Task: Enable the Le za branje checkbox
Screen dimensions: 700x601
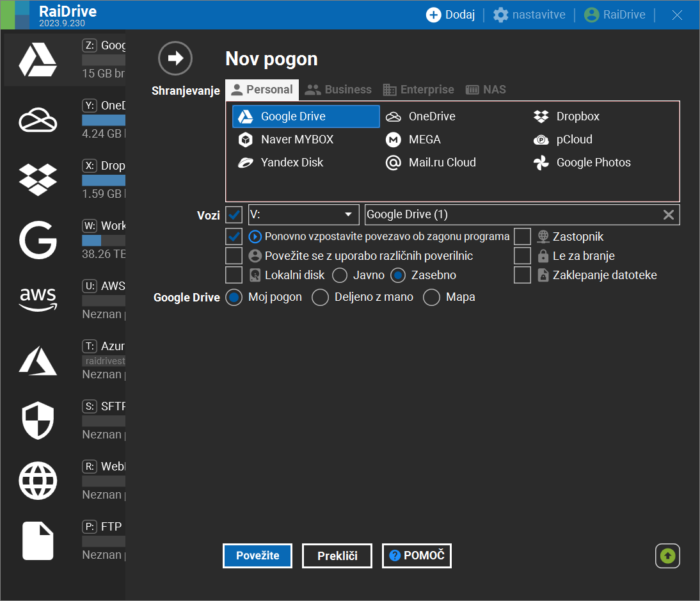Action: click(x=522, y=256)
